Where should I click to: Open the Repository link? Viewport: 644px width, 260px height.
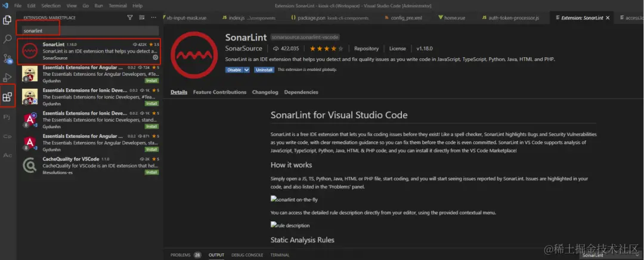point(366,48)
